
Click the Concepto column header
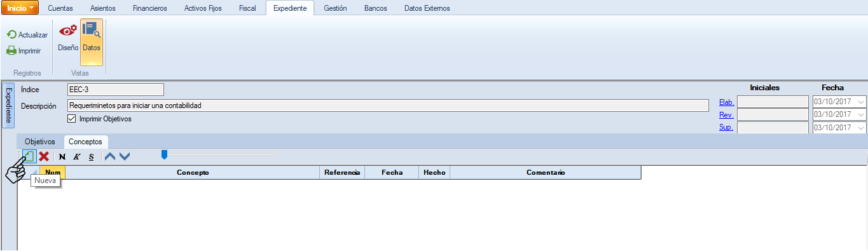(193, 172)
